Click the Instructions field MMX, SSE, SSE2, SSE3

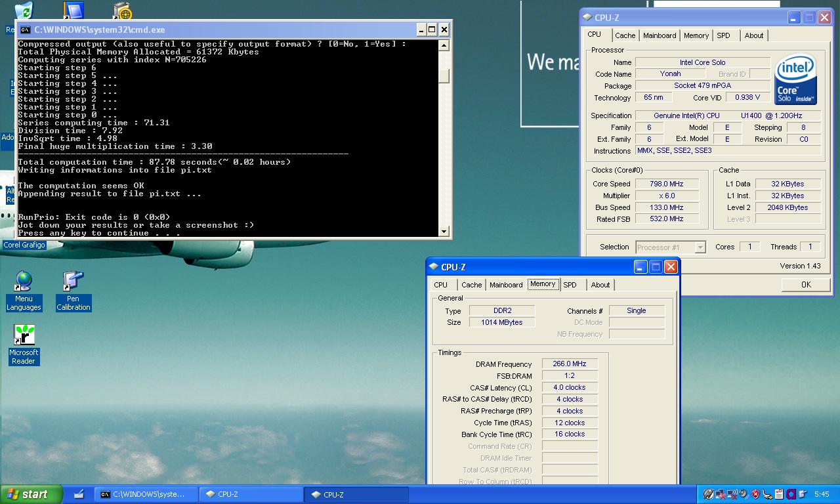coord(728,151)
